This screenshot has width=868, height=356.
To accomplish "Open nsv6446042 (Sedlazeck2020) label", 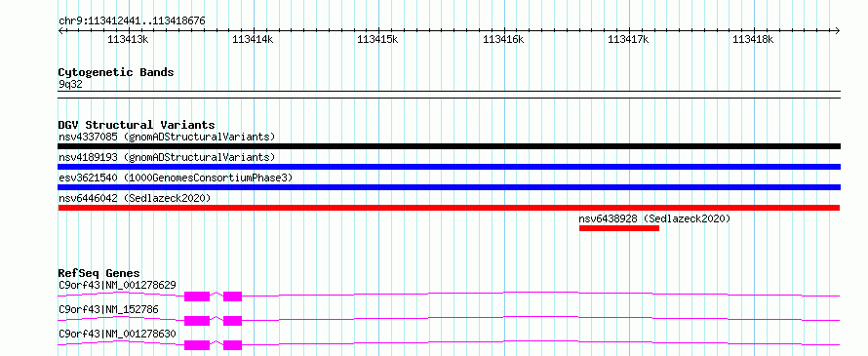I will [135, 198].
